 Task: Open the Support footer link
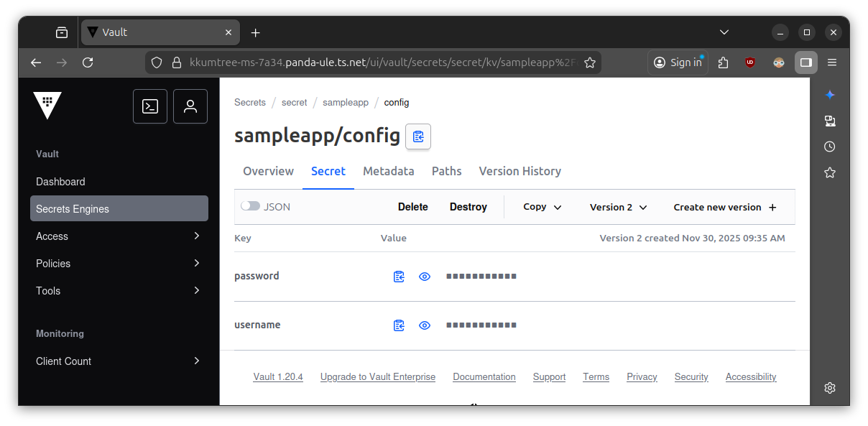pyautogui.click(x=549, y=377)
